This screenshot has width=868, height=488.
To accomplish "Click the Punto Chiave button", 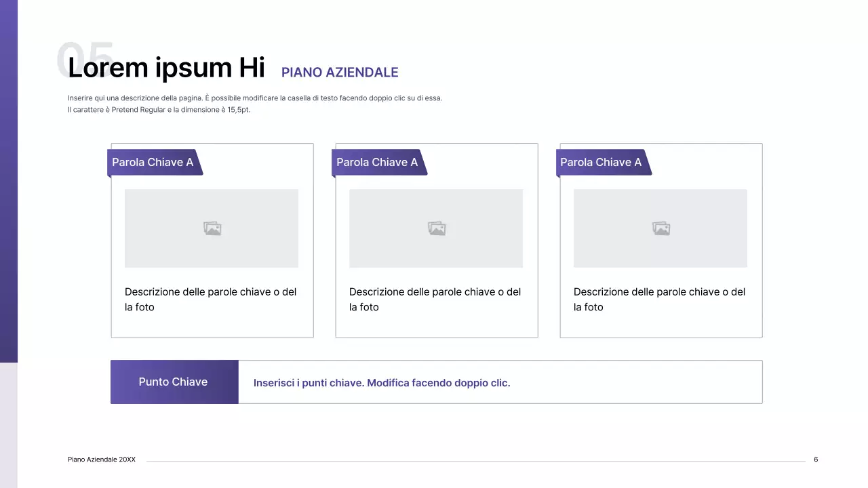I will tap(174, 382).
